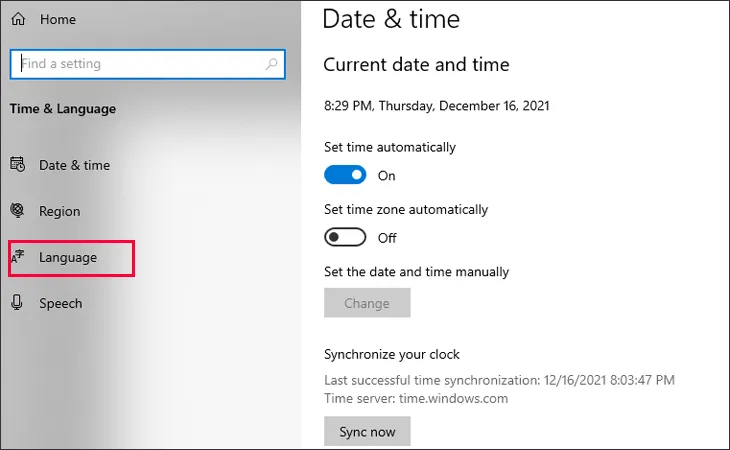Viewport: 730px width, 450px height.
Task: Click the Region globe icon
Action: [17, 211]
